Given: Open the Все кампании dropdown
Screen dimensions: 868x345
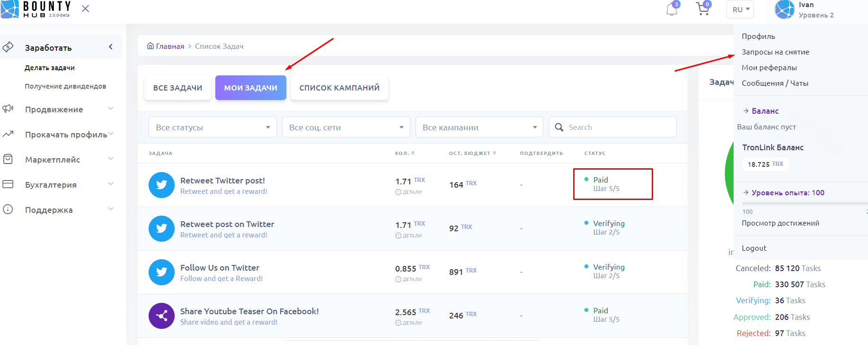Looking at the screenshot, I should coord(479,127).
